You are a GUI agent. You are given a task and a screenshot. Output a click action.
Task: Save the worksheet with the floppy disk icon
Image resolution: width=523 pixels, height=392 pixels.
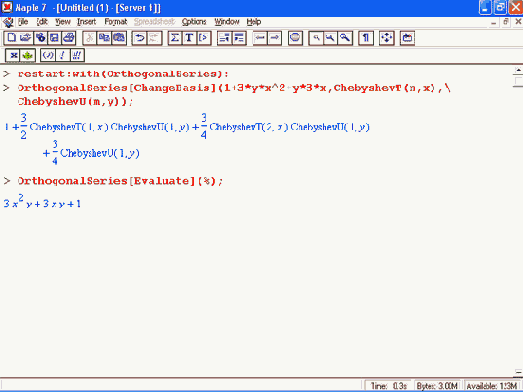tap(54, 38)
